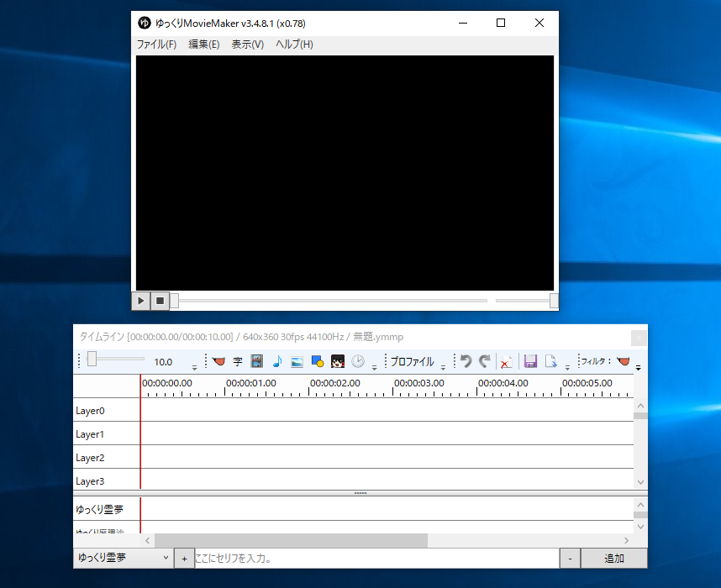Add an audio item with the music note
The image size is (721, 588).
coord(276,361)
